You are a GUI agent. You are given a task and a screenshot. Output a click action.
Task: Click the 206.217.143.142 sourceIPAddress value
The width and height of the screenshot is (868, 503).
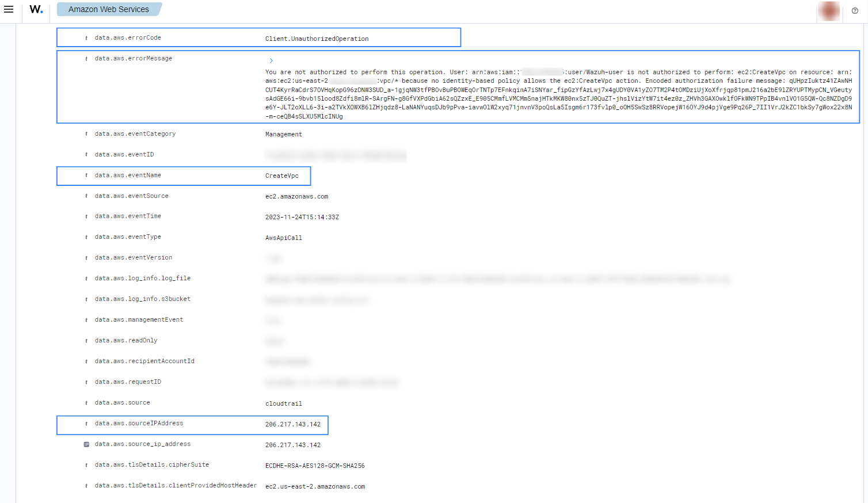(x=292, y=424)
